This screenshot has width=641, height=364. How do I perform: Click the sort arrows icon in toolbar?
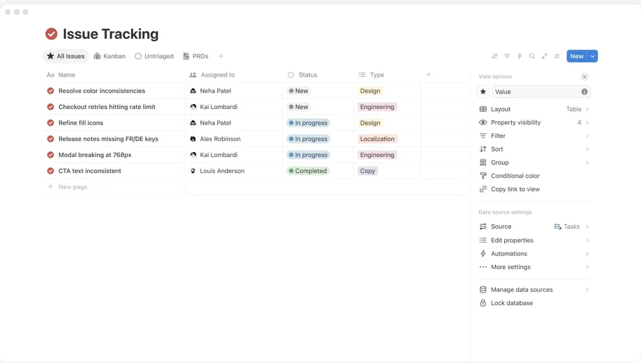(495, 56)
